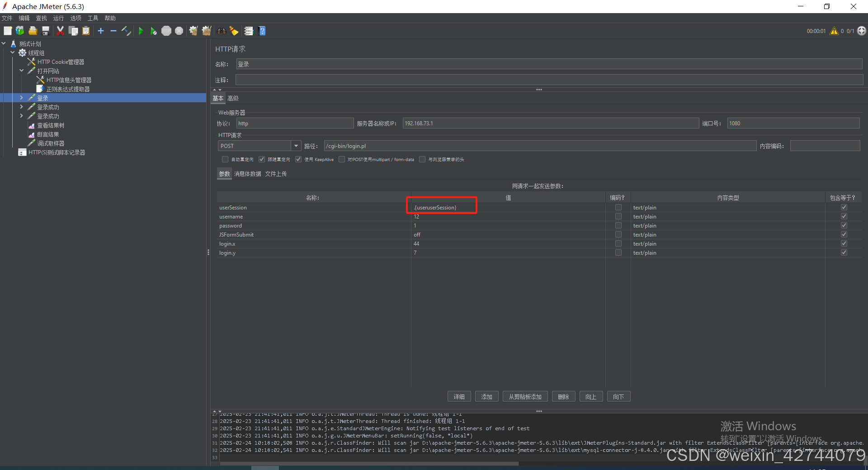The image size is (868, 470).
Task: Open the function helper dialog icon
Action: [249, 31]
